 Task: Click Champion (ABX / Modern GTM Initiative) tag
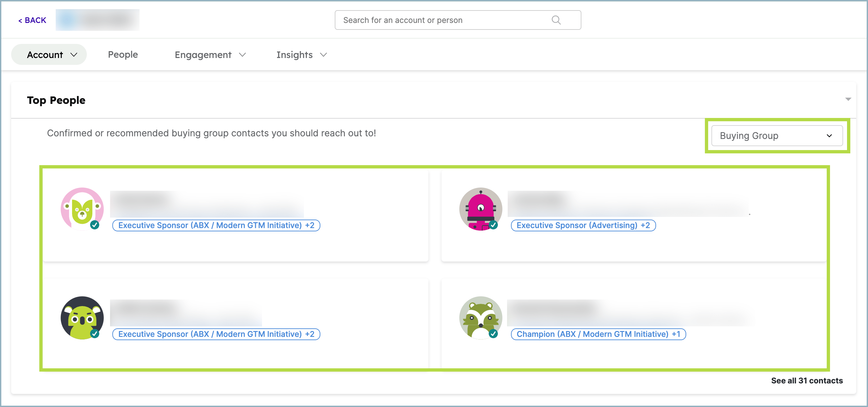pyautogui.click(x=598, y=334)
